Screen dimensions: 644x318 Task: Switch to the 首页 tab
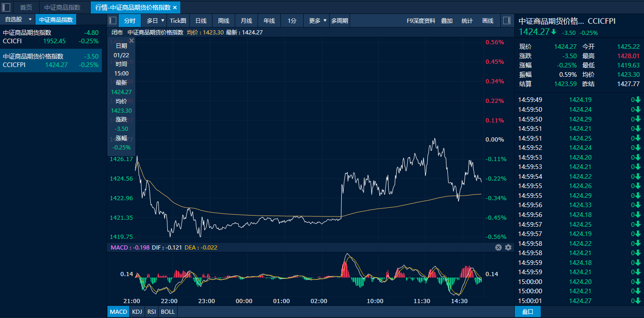[x=26, y=7]
